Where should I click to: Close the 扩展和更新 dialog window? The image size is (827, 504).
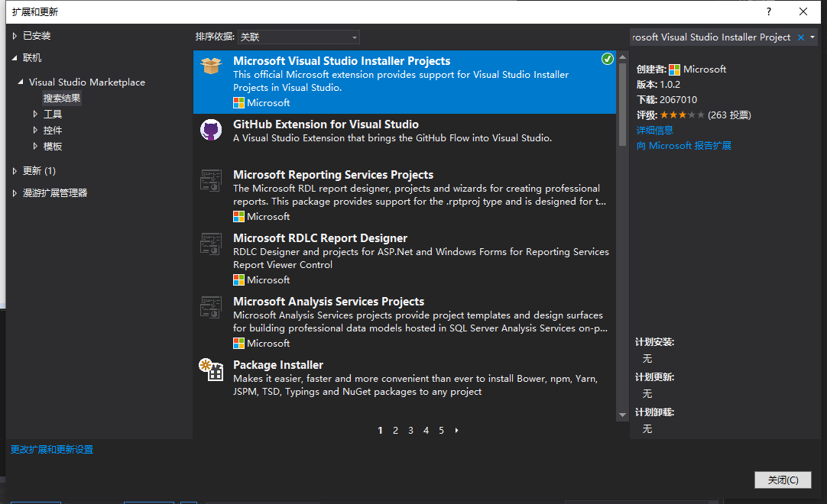click(x=803, y=11)
